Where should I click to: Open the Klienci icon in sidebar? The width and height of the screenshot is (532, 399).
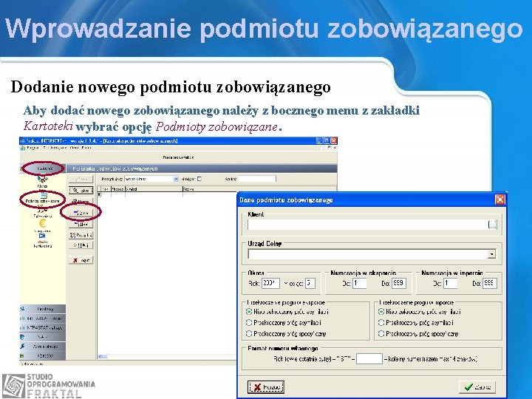pos(42,181)
